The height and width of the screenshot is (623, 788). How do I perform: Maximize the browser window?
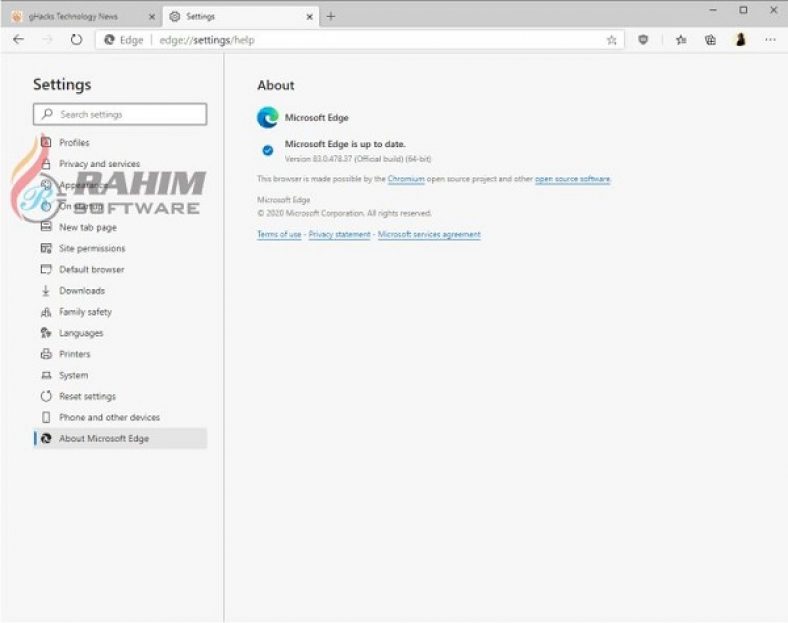[x=743, y=10]
